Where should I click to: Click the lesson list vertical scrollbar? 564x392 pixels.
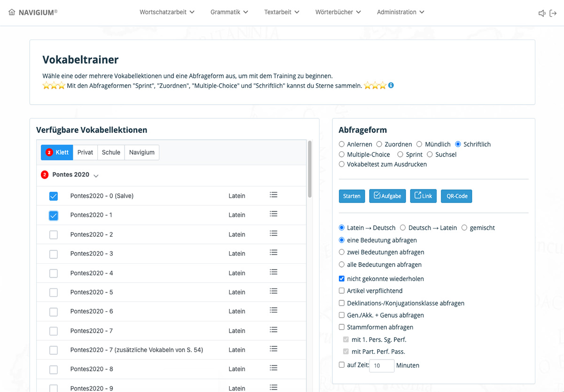310,169
